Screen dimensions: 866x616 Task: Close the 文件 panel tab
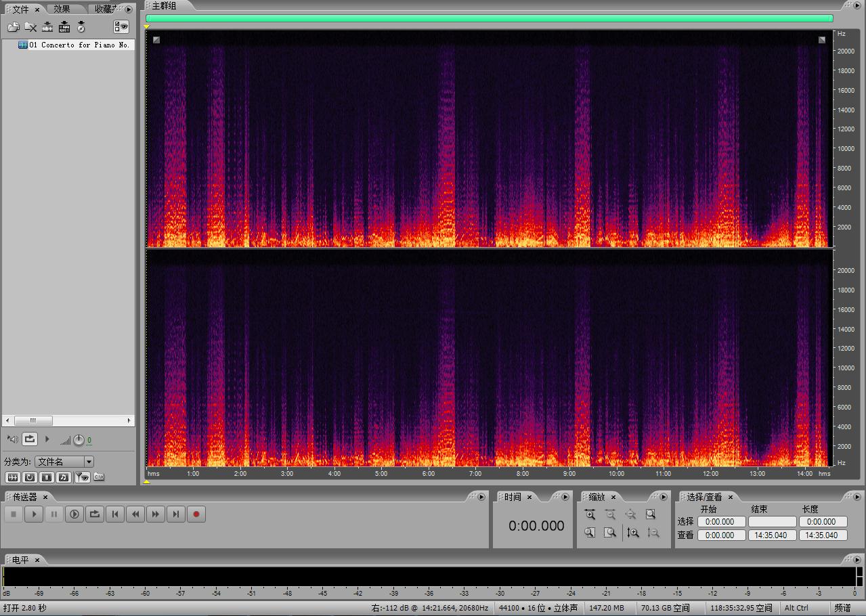(37, 9)
